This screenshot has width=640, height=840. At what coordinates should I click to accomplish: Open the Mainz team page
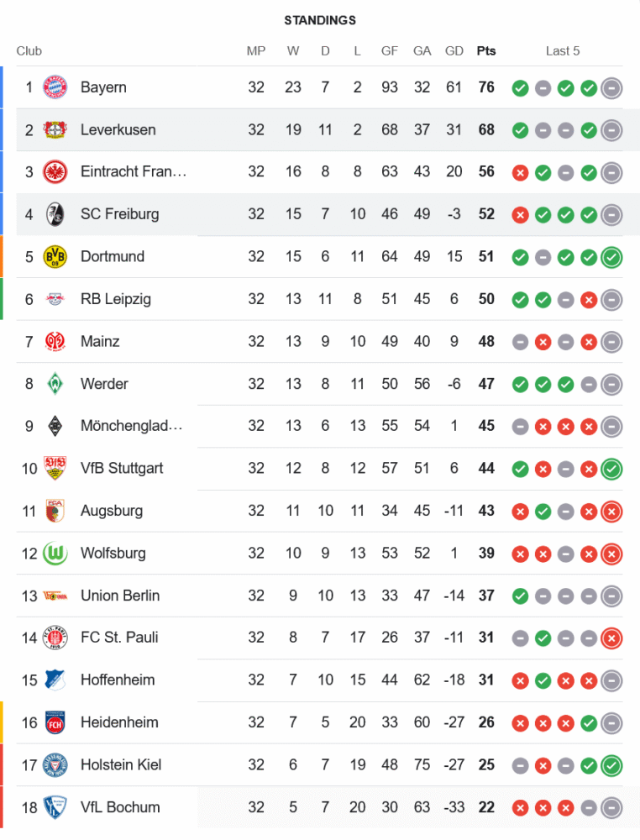tap(100, 341)
